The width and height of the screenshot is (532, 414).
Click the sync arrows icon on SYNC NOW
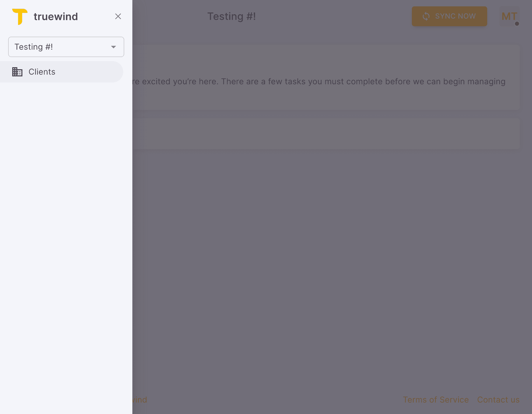pos(426,16)
